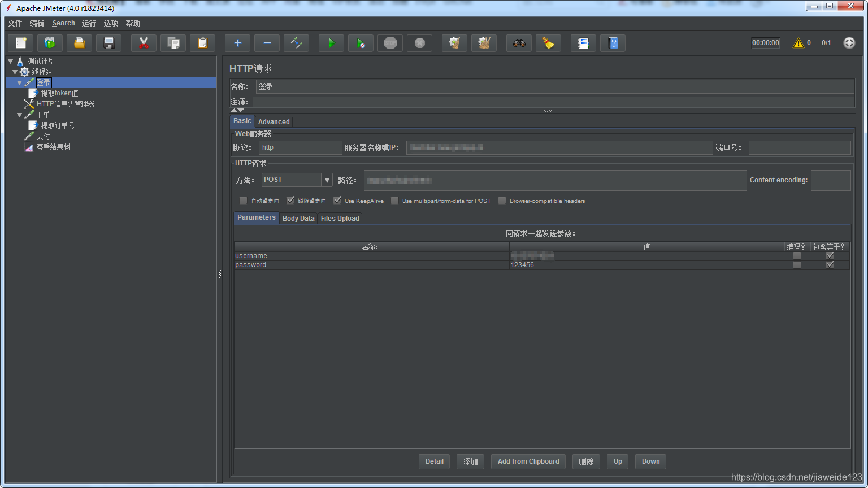The width and height of the screenshot is (868, 488).
Task: Switch to the Body Data tab
Action: pos(298,218)
